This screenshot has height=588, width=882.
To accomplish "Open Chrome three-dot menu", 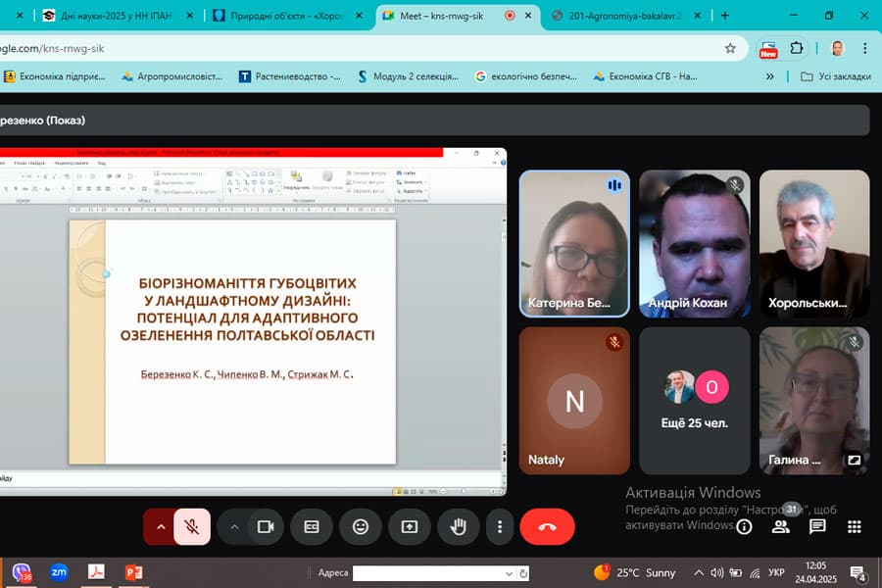I will [x=865, y=48].
